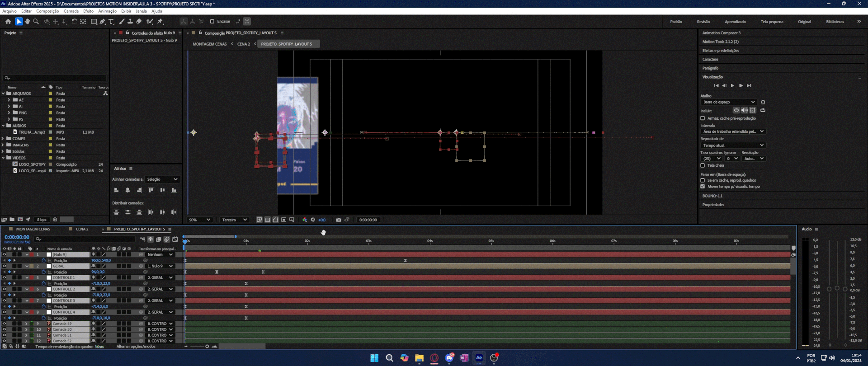Screen dimensions: 868x366
Task: Toggle the shy layers hide icon
Action: pyautogui.click(x=151, y=239)
